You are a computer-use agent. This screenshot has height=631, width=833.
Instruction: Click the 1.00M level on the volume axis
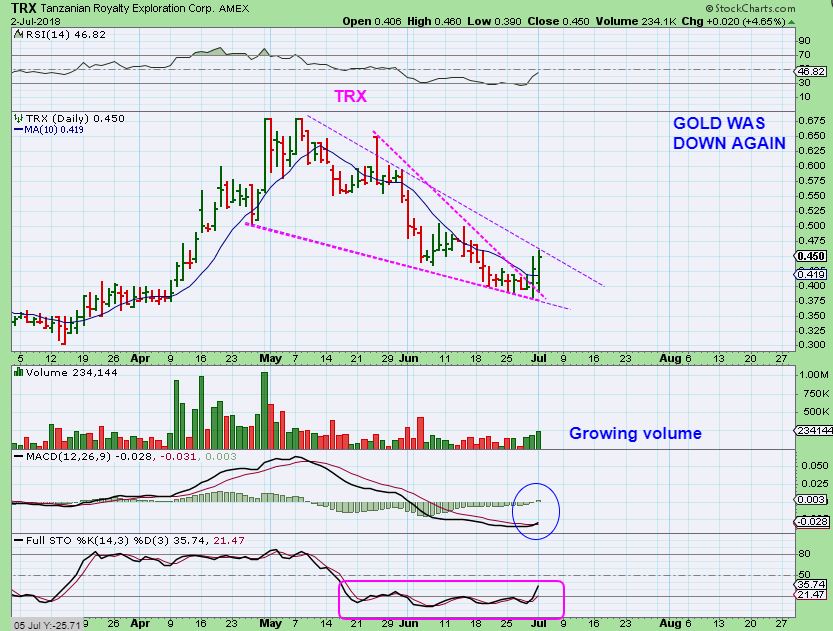[813, 374]
